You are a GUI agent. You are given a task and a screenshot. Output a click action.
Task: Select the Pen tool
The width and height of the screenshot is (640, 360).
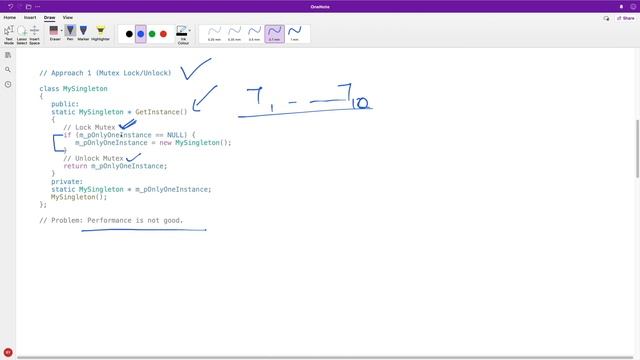pyautogui.click(x=70, y=33)
